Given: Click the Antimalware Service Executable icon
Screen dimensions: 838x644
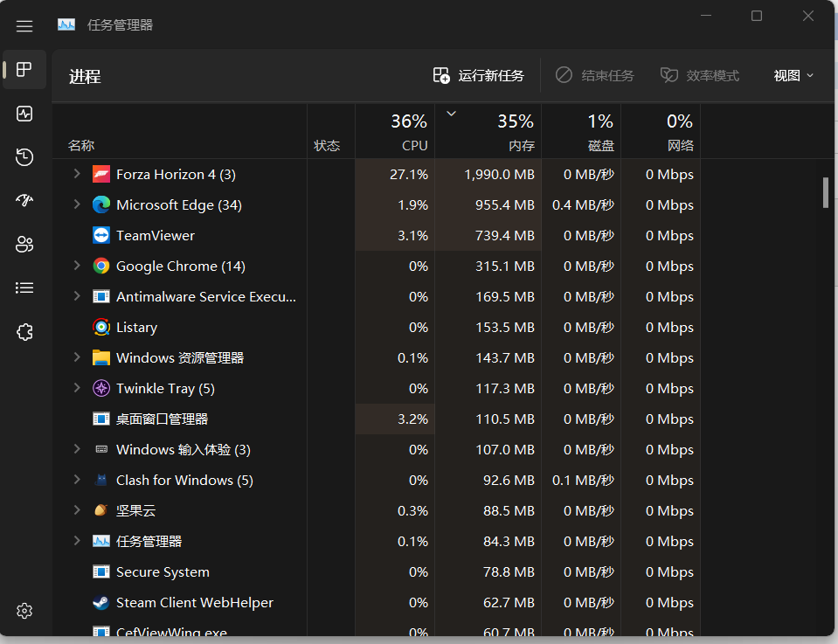Looking at the screenshot, I should point(101,296).
